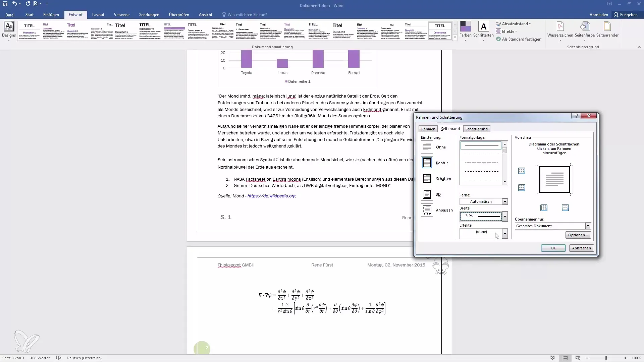Click the Abbrechen button
This screenshot has width=644, height=362.
click(581, 248)
